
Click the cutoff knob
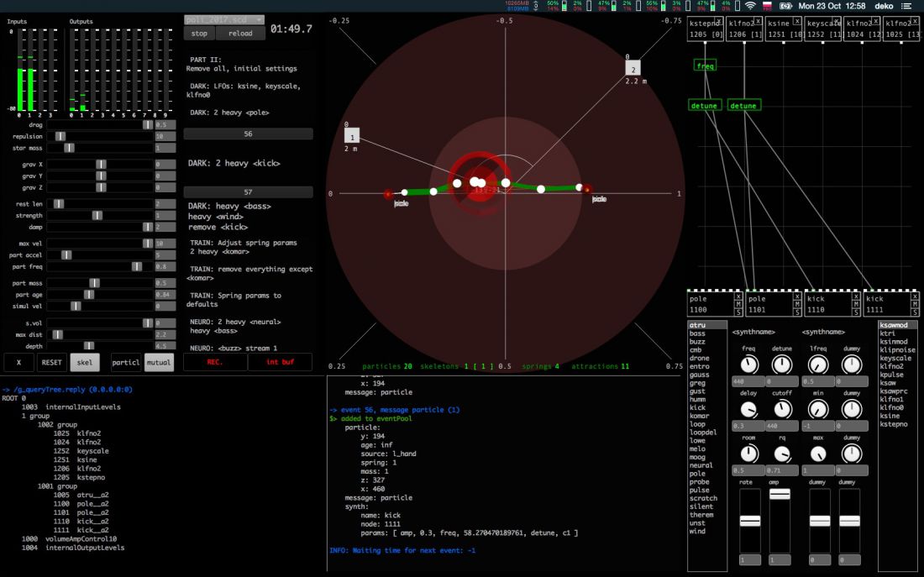click(782, 409)
